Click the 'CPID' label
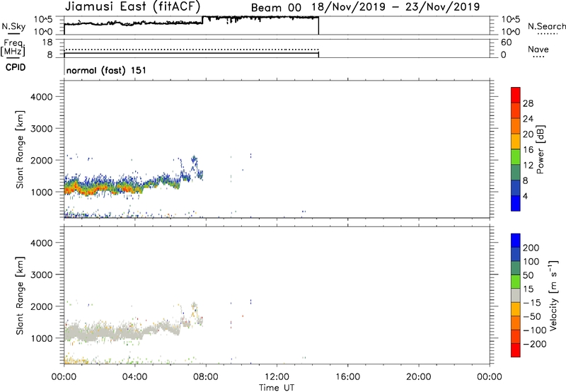The height and width of the screenshot is (392, 566). [16, 67]
